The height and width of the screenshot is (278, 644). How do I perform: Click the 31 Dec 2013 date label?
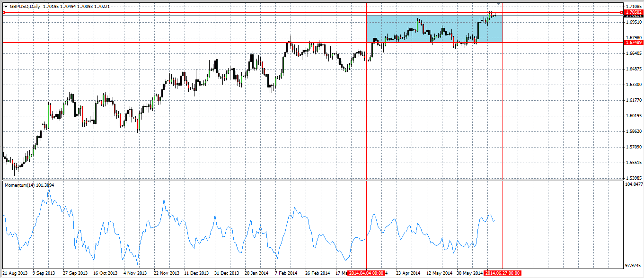coord(227,273)
